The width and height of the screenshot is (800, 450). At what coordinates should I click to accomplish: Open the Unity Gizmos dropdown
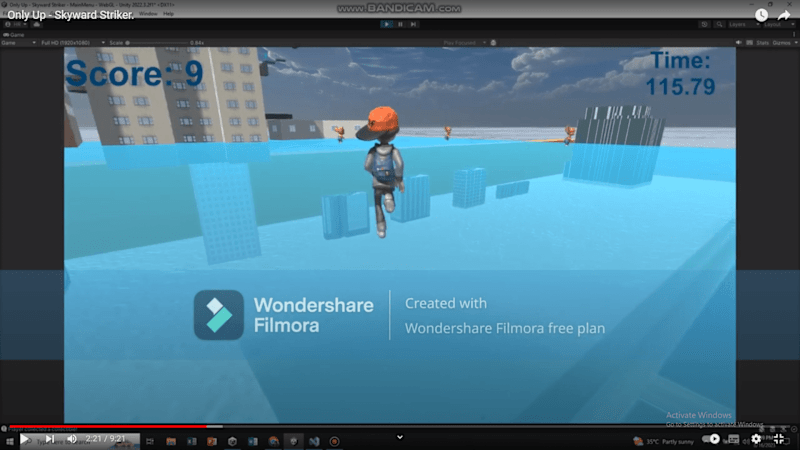784,43
